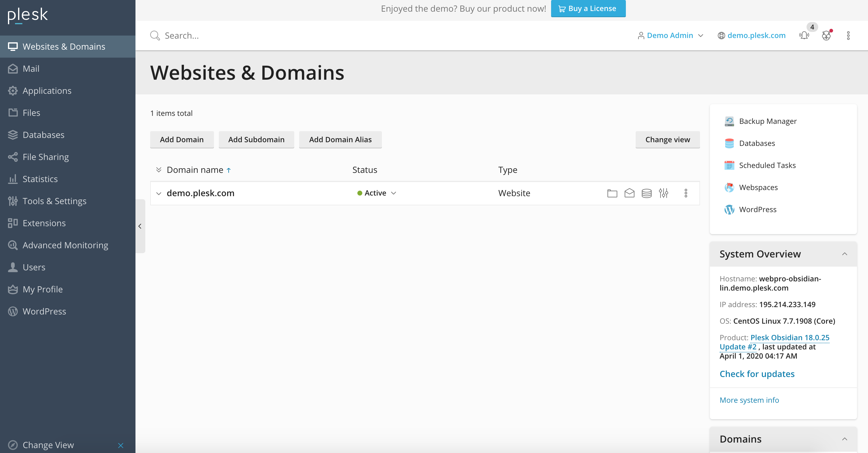Open the Active status dropdown

(x=377, y=193)
